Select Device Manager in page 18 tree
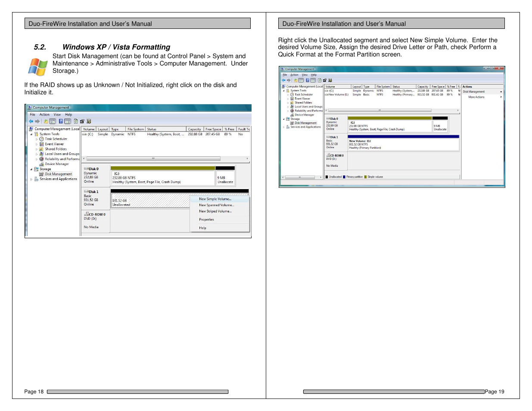532x411 pixels. (x=57, y=164)
